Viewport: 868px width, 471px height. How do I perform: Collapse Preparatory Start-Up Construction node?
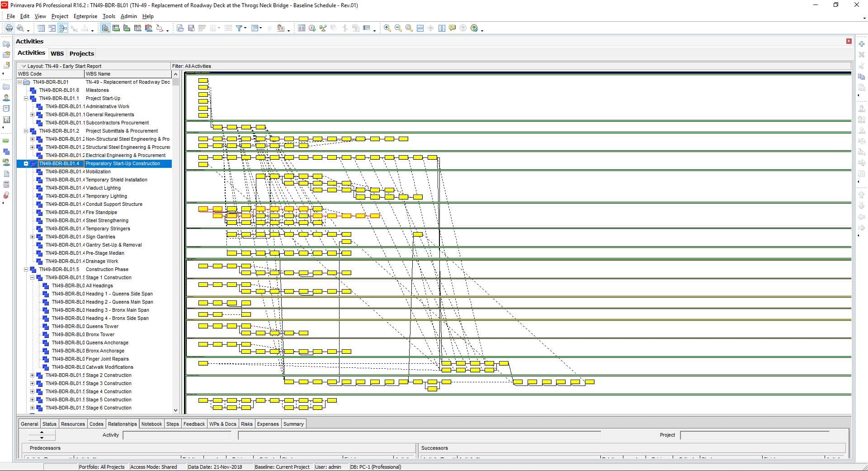(26, 163)
